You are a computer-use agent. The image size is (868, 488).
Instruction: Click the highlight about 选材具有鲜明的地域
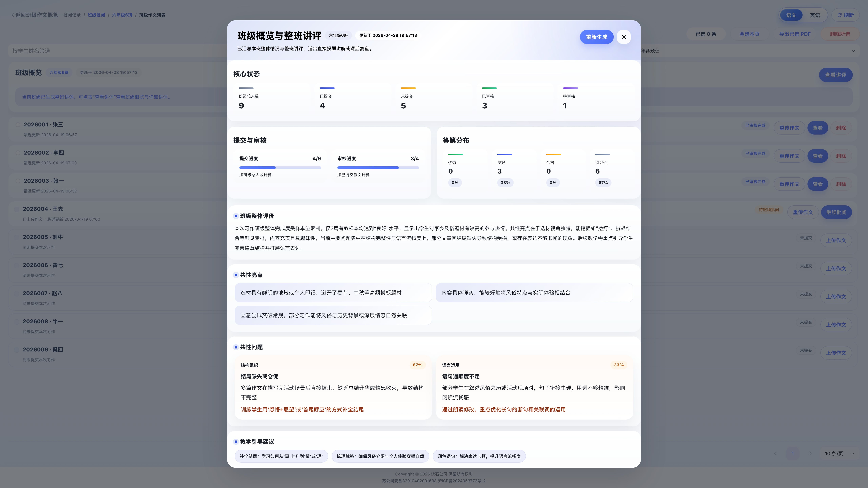point(333,293)
